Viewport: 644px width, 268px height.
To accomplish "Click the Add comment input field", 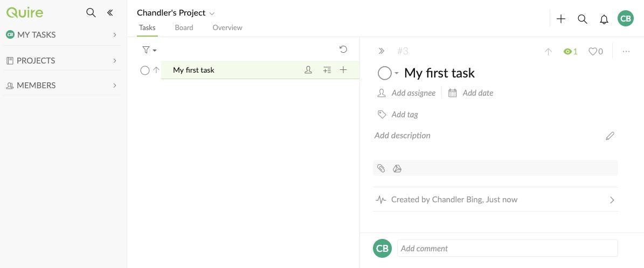I will coord(507,248).
